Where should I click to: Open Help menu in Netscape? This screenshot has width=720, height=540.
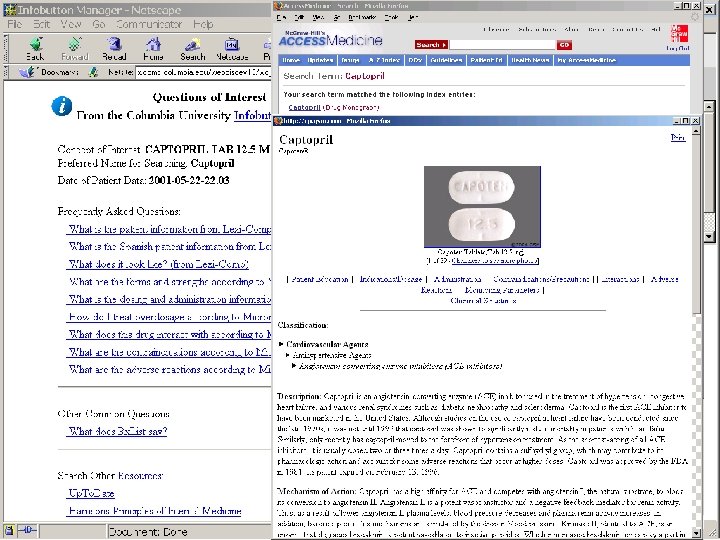[202, 24]
